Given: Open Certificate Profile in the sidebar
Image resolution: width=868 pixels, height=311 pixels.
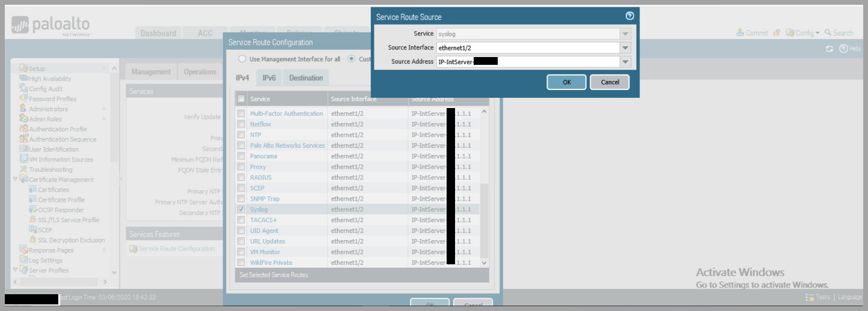Looking at the screenshot, I should coord(61,200).
